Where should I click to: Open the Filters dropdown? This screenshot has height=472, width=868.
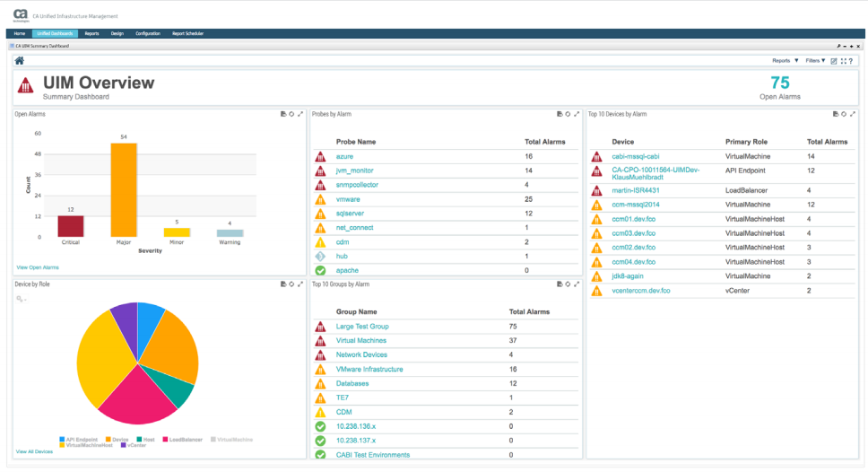click(815, 61)
